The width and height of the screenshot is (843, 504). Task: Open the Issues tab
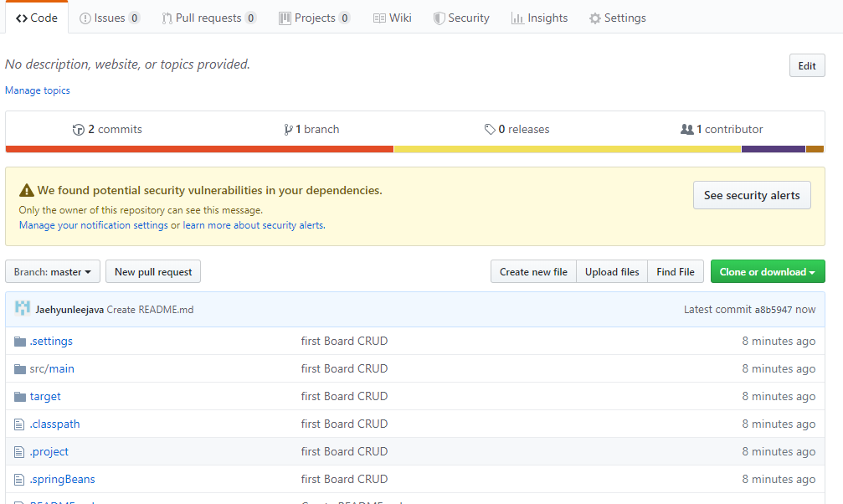coord(110,18)
